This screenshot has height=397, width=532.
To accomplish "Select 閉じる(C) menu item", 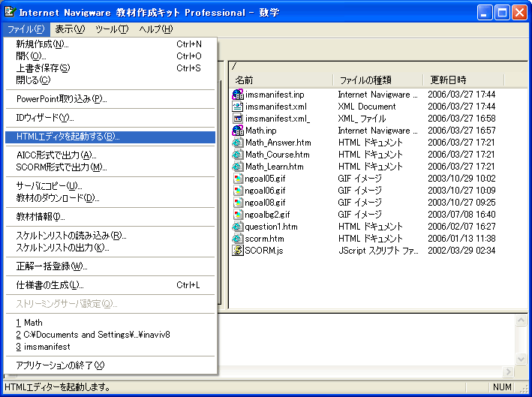I will coord(110,80).
